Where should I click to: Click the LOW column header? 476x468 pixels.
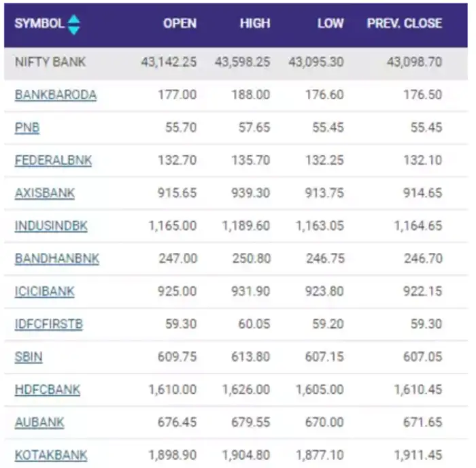(330, 24)
